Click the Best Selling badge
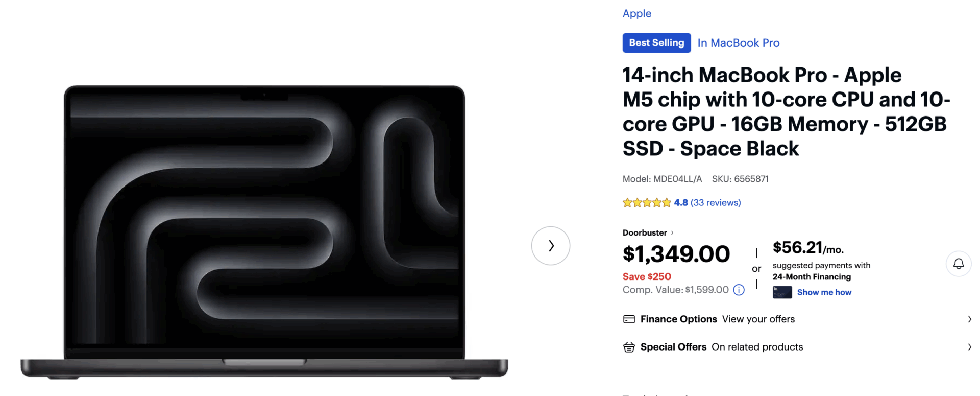This screenshot has height=396, width=980. pyautogui.click(x=656, y=43)
